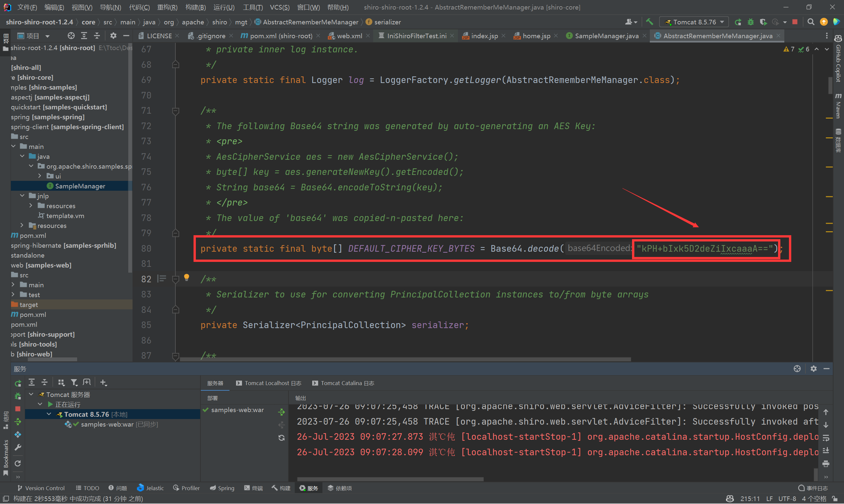Open Add service plus dropdown

point(103,382)
